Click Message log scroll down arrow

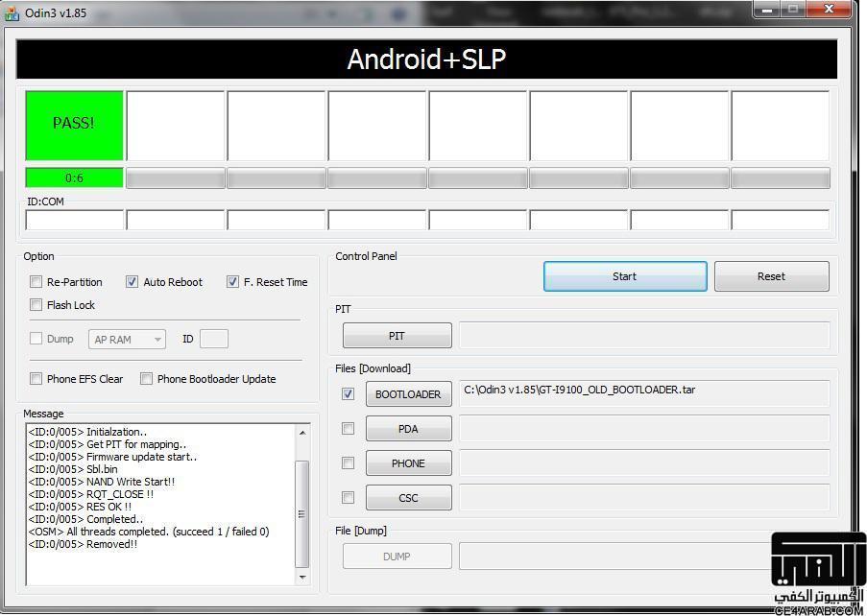tap(302, 578)
